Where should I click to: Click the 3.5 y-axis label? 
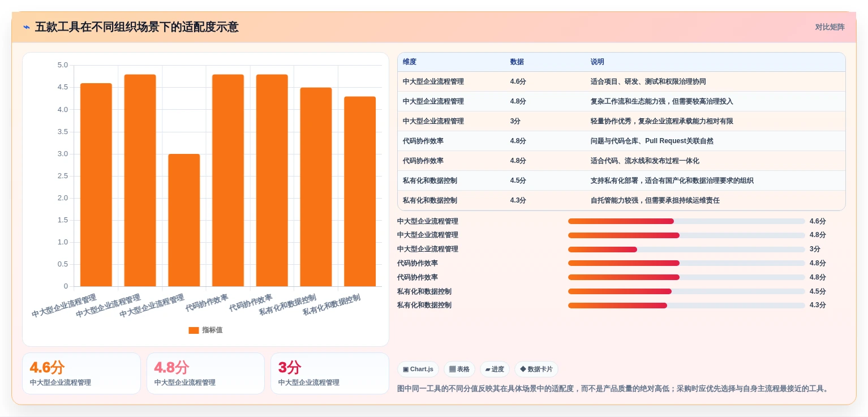coord(62,132)
